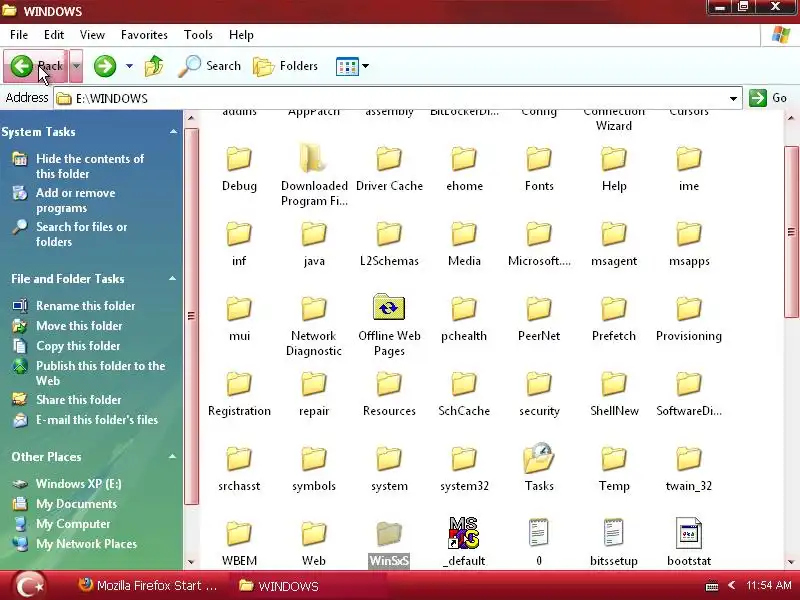Select the Help folder icon
800x600 pixels.
614,159
